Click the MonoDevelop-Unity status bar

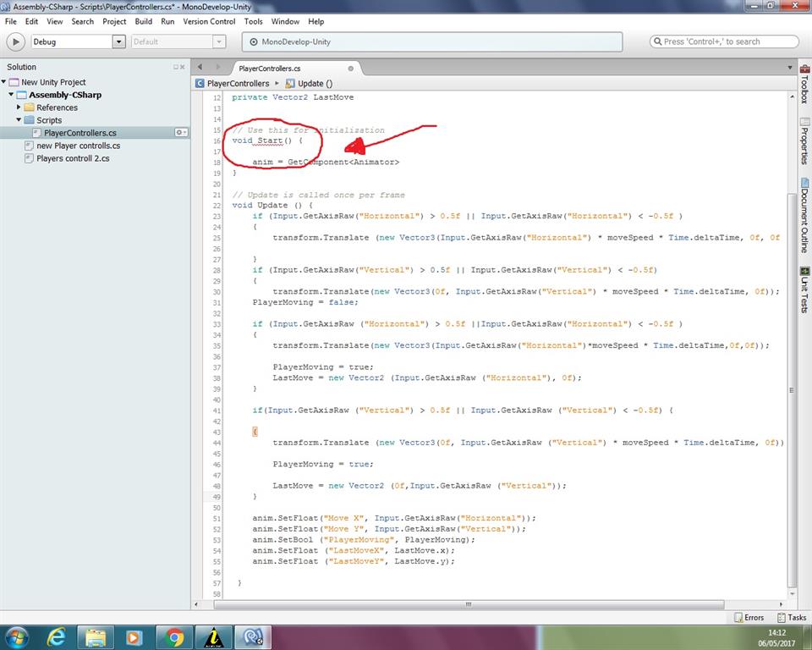pos(432,42)
